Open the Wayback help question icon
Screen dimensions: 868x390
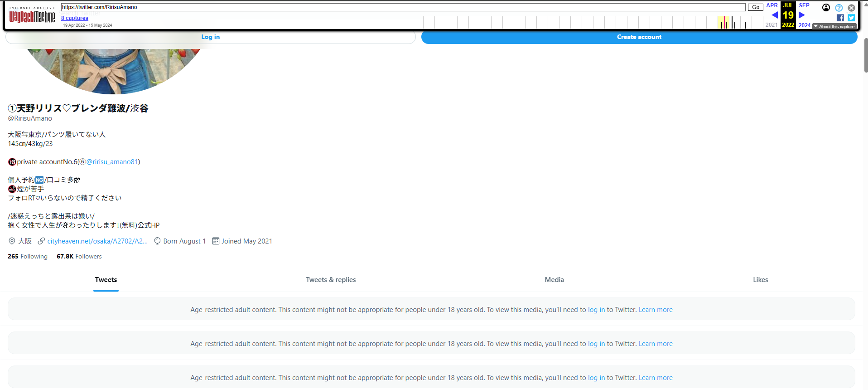[x=839, y=8]
